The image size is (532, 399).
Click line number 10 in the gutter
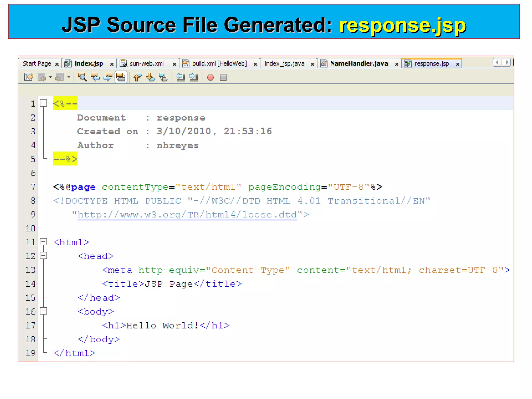coord(30,228)
